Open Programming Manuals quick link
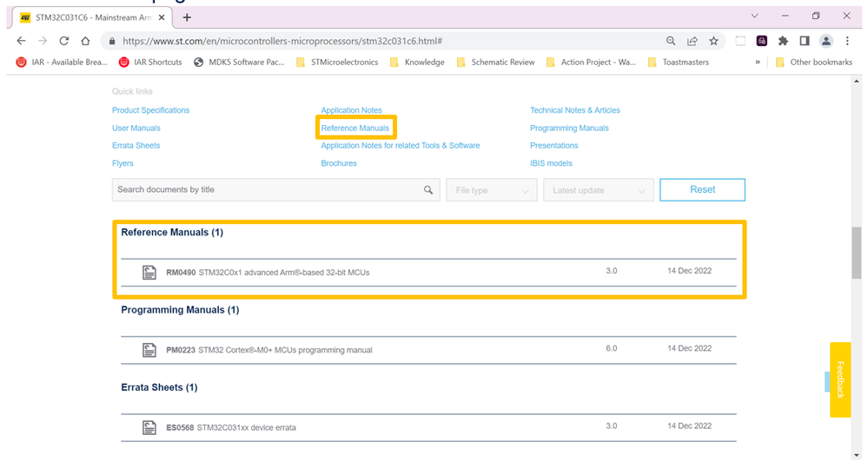 point(569,128)
